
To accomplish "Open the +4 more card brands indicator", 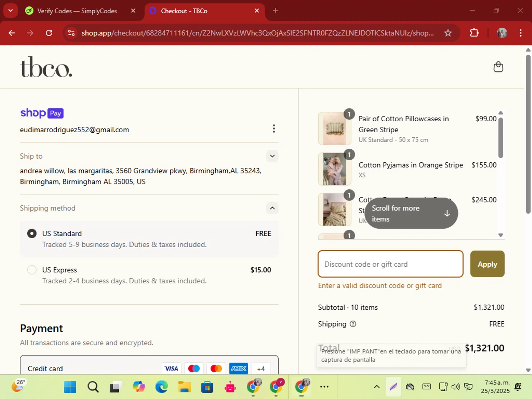I will click(x=261, y=369).
